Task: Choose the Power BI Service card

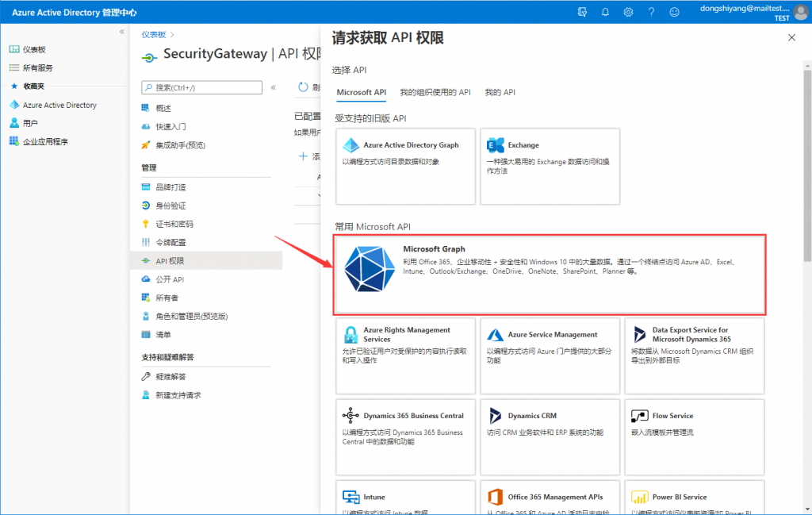Action: point(695,498)
